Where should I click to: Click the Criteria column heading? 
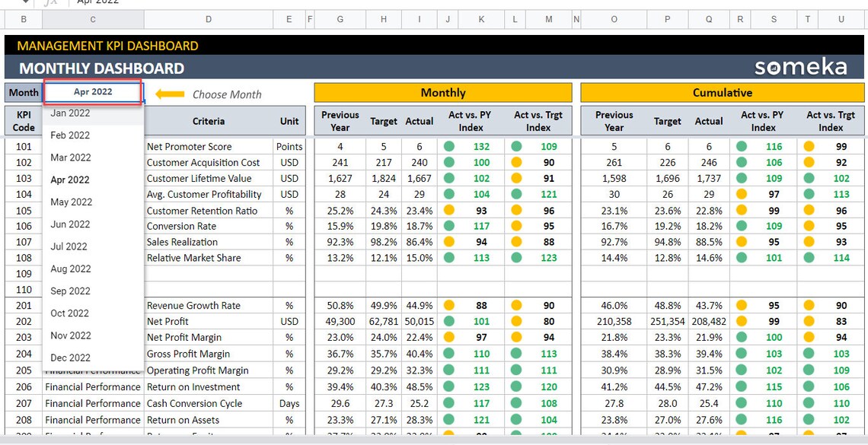[209, 121]
